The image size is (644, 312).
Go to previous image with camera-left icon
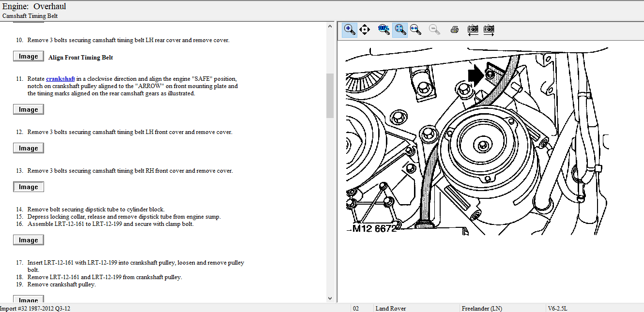tap(473, 30)
